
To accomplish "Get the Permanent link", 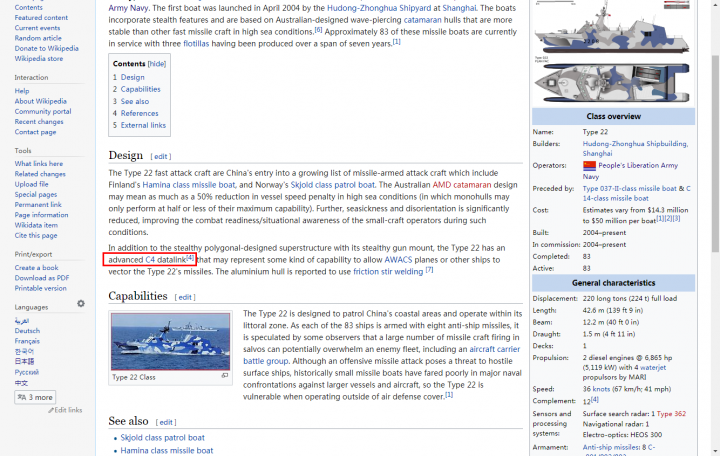I will click(38, 205).
